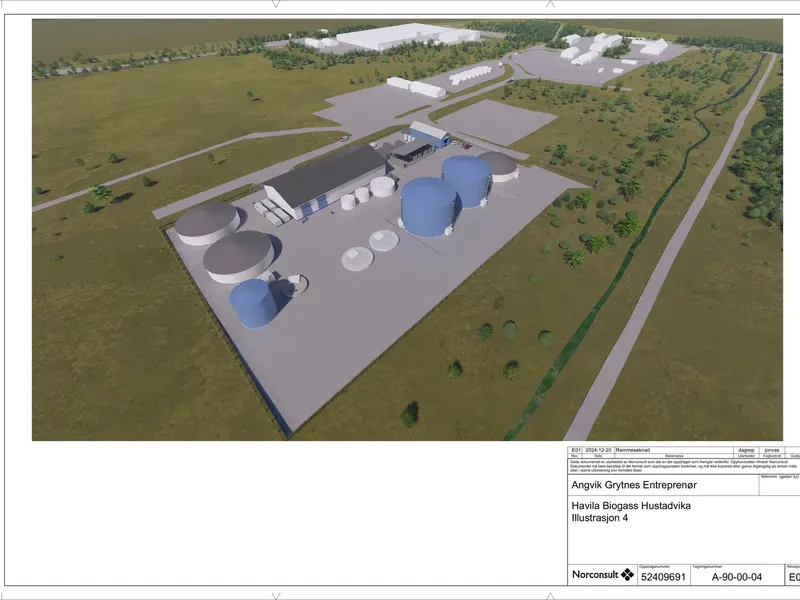Screen dimensions: 800x600
Task: Click drawing number 'A-90-00-04'
Action: pos(736,577)
